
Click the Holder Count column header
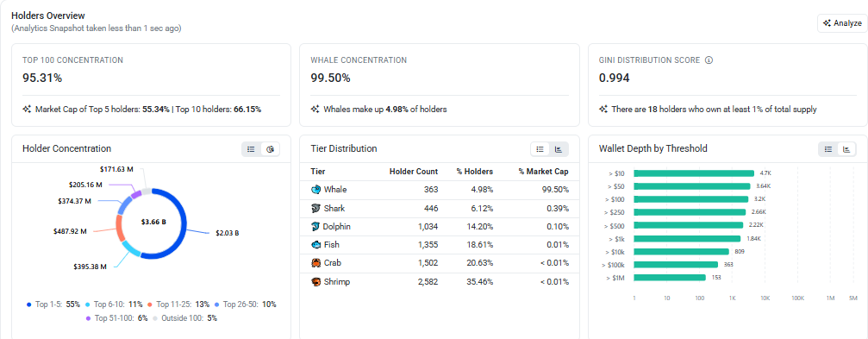tap(414, 172)
